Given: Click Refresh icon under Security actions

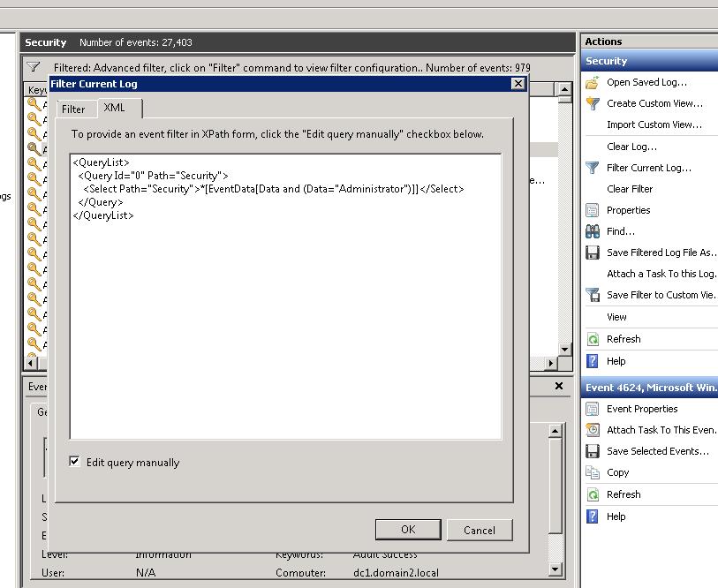Looking at the screenshot, I should (593, 339).
